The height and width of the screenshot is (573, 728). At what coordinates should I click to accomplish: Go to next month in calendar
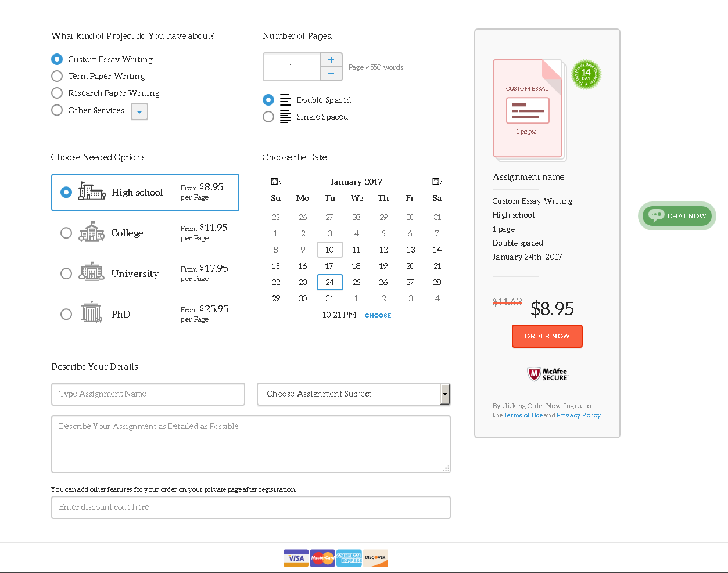point(437,182)
